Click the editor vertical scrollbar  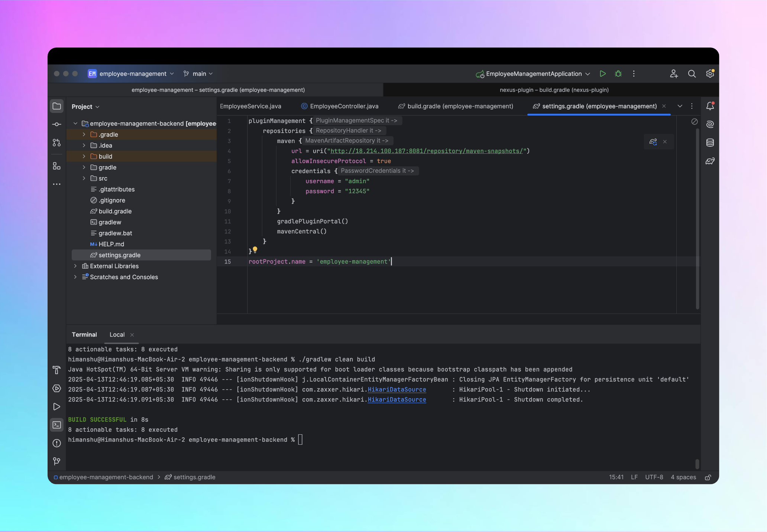click(x=698, y=219)
